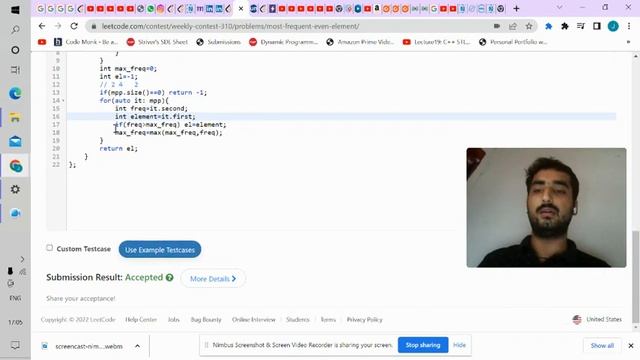This screenshot has width=640, height=360.
Task: Close the active browser tab
Action: click(241, 9)
